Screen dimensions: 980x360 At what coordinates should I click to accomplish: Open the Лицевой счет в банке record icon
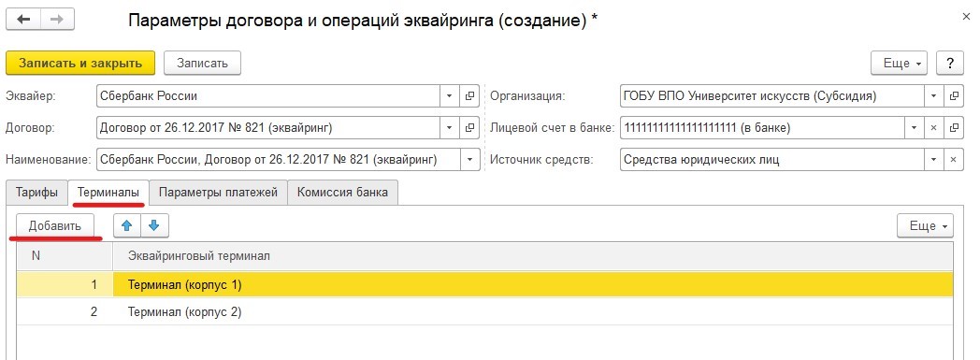coord(953,128)
